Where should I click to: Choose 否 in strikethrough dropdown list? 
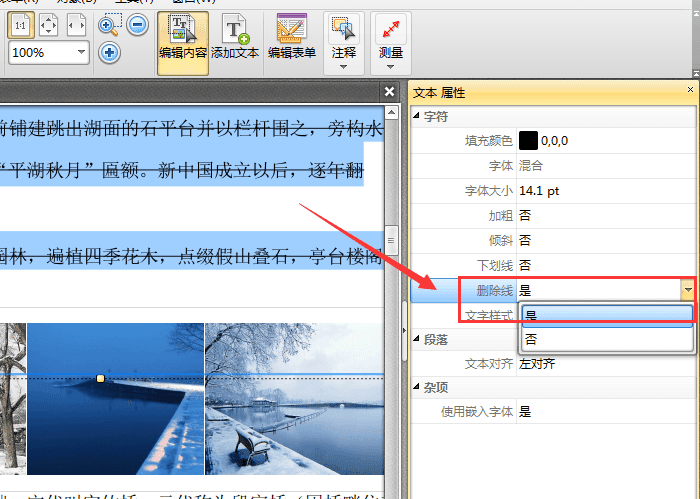click(x=608, y=340)
